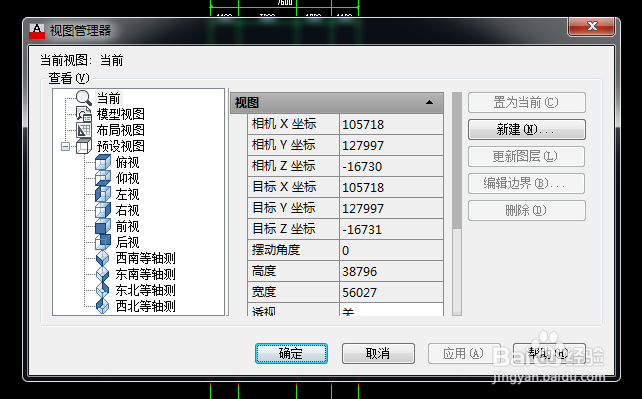
Task: Pick the 东北等轴测 view label
Action: [x=145, y=290]
